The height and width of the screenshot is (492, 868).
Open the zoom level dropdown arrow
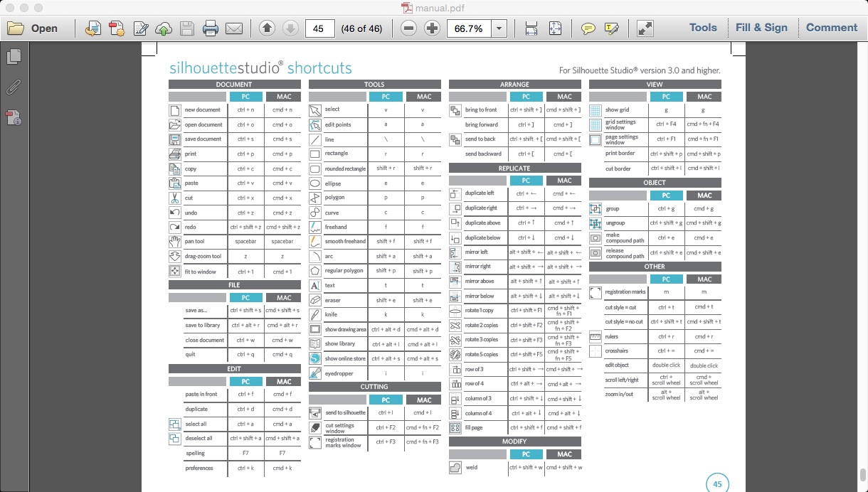click(x=499, y=28)
